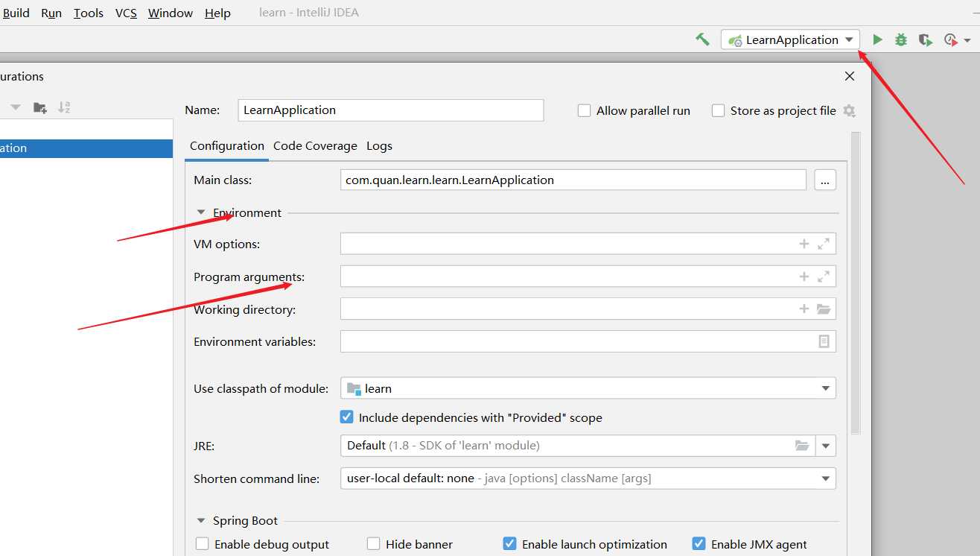
Task: Enable debug output checkbox
Action: pos(203,544)
